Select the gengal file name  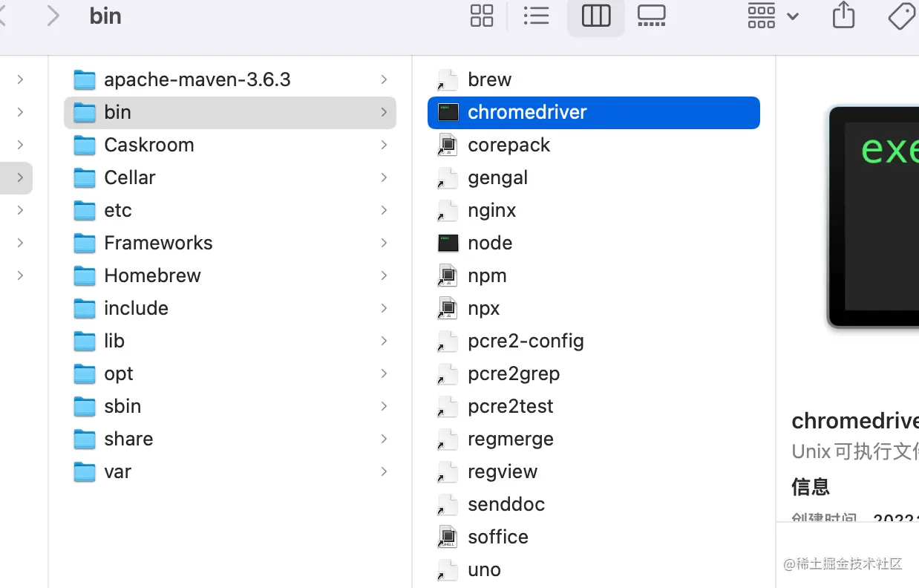497,178
